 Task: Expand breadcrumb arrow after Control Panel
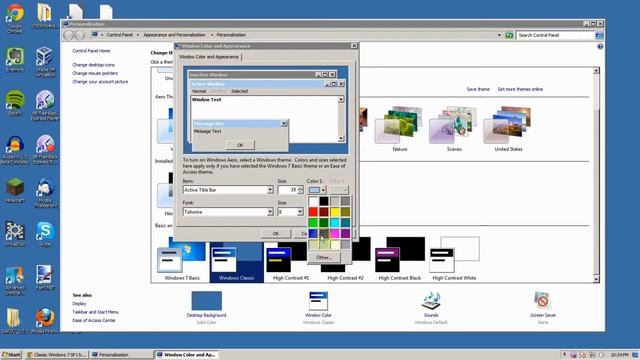(x=138, y=35)
